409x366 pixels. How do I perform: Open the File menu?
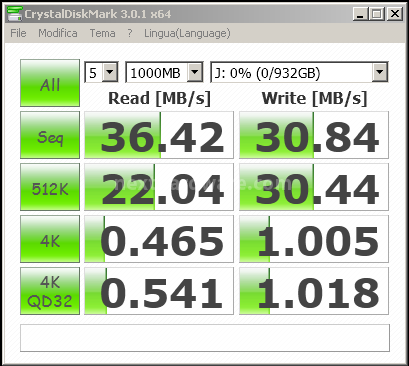click(18, 33)
